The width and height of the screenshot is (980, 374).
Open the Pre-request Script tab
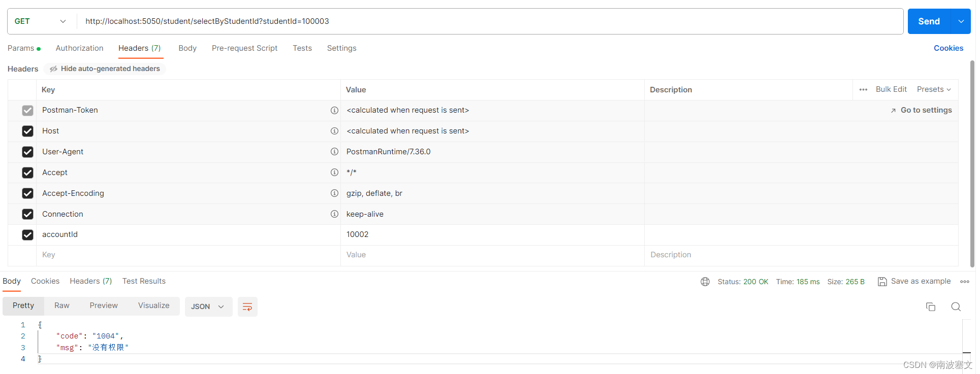pos(244,48)
